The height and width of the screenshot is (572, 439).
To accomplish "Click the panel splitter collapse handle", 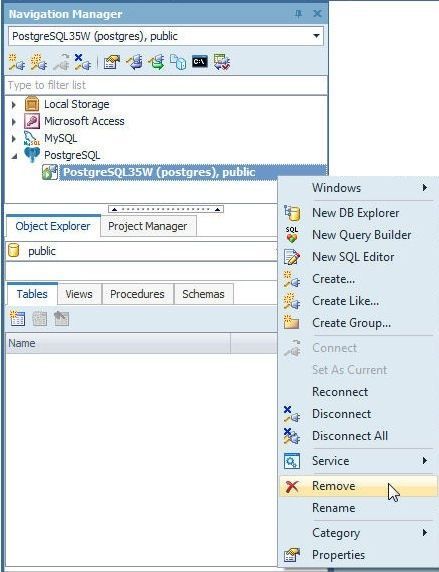I will tap(166, 209).
